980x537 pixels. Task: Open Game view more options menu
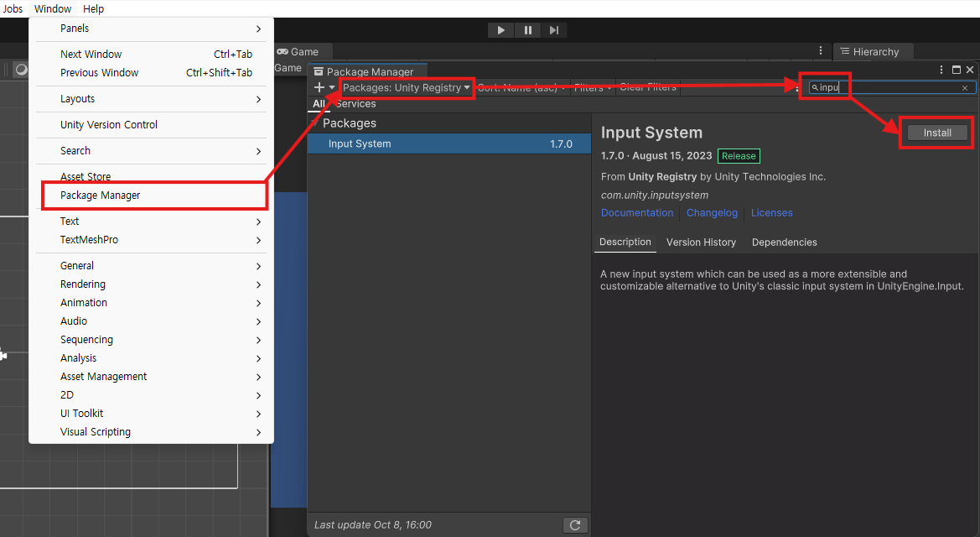821,50
